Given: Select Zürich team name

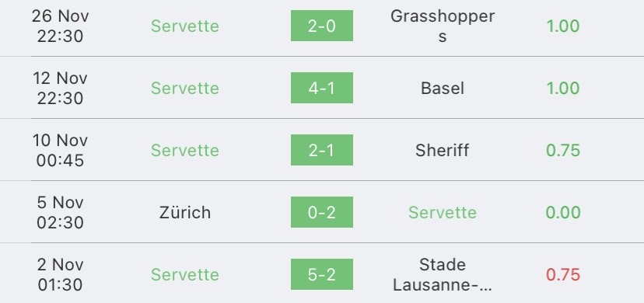Looking at the screenshot, I should (x=185, y=212).
